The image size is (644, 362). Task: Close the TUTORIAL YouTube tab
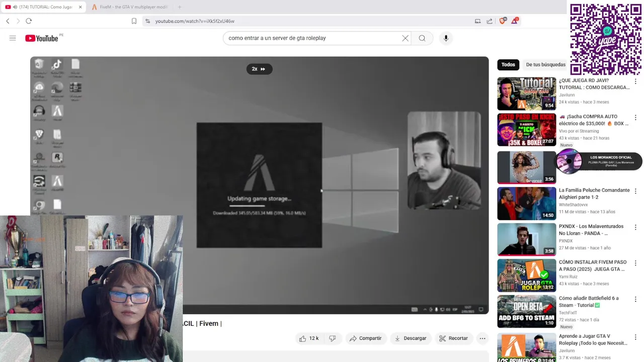pyautogui.click(x=80, y=7)
